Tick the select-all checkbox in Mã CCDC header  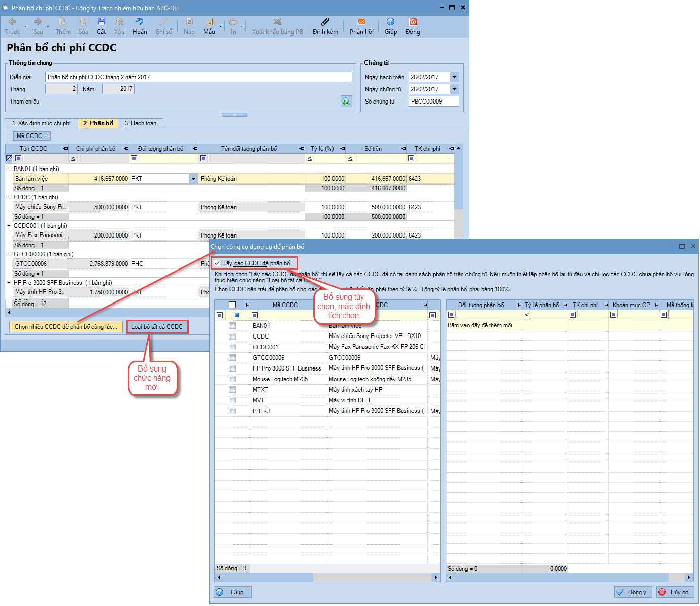[x=232, y=305]
